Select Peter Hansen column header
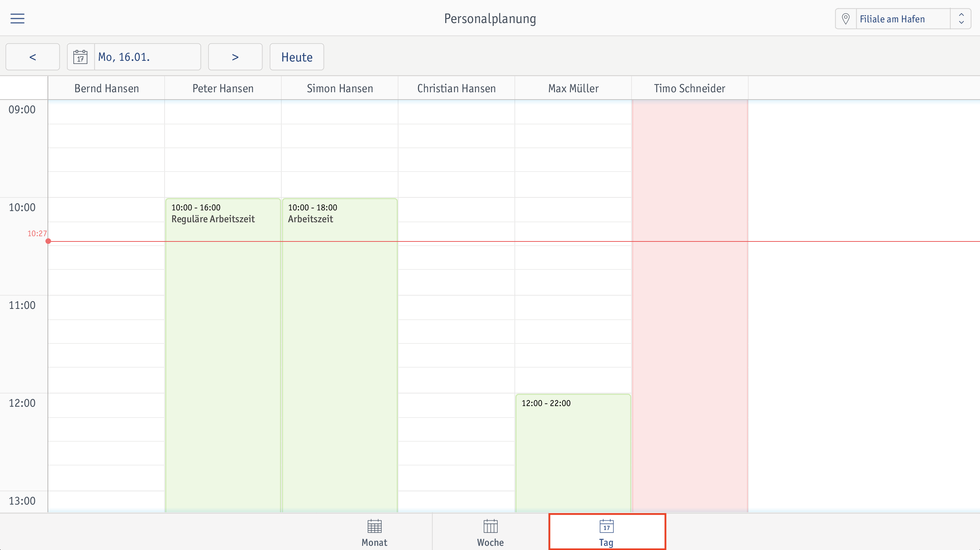Screen dimensions: 980x550 223,88
